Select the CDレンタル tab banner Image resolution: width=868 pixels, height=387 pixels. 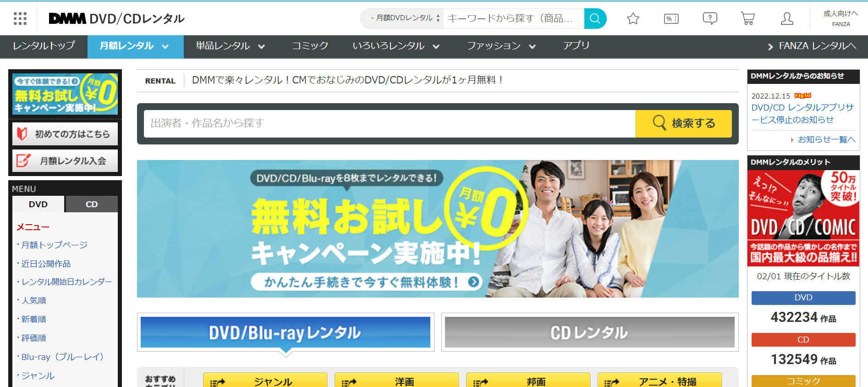click(589, 332)
